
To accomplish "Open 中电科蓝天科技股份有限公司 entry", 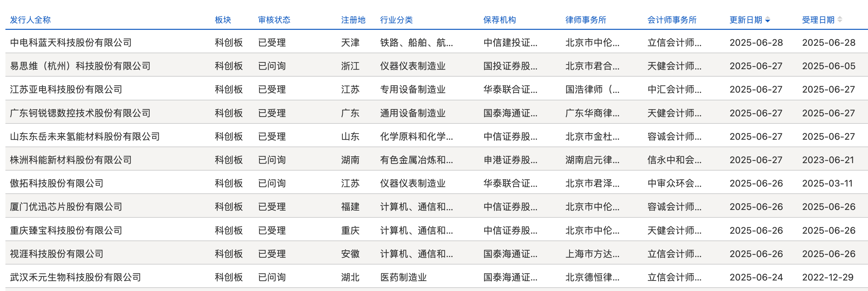I will pos(71,43).
